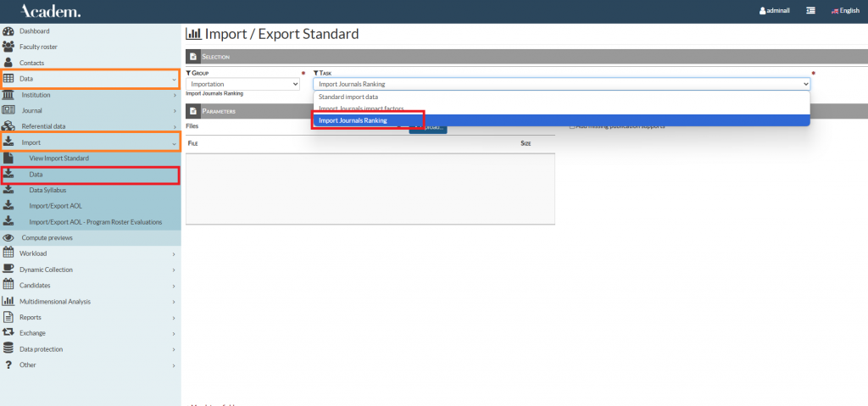
Task: Click the Candidates calendar icon
Action: [x=8, y=286]
